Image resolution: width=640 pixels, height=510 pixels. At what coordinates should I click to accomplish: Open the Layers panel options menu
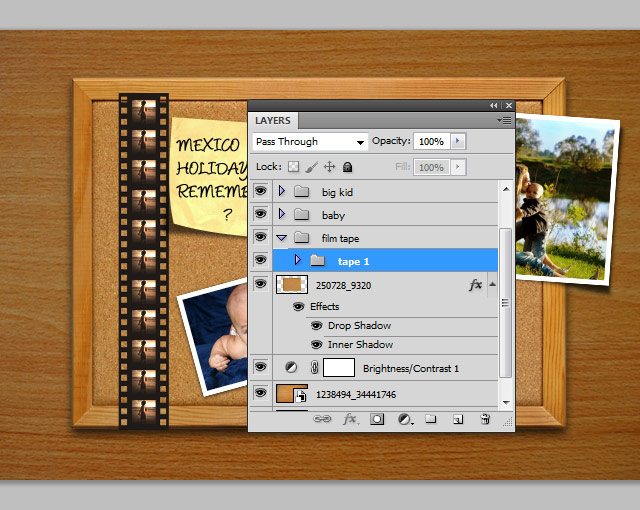[x=504, y=120]
